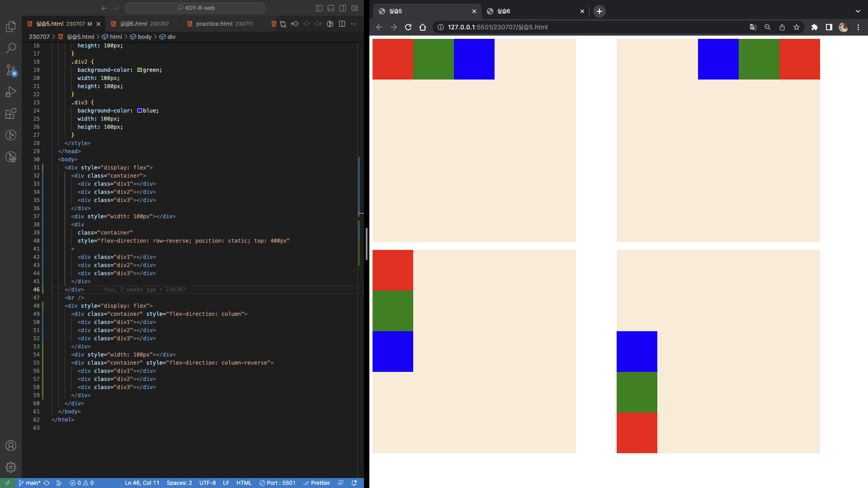
Task: Select the 230707 breadcrumb folder
Action: (x=39, y=37)
